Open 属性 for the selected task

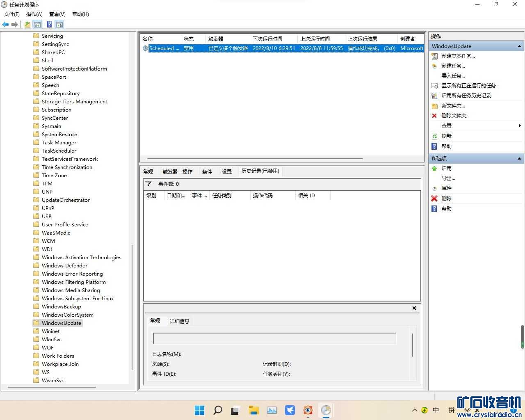[x=446, y=188]
